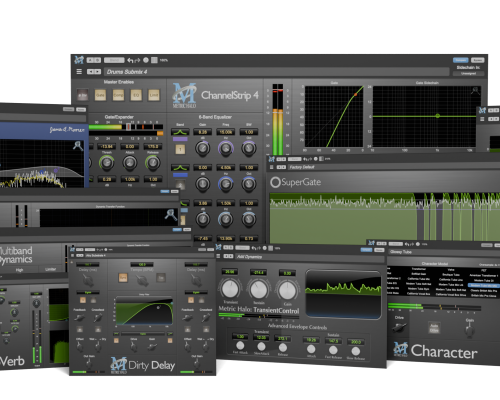Click the round info icon in ChannelStrip toolbar
500x400 pixels.
click(146, 60)
